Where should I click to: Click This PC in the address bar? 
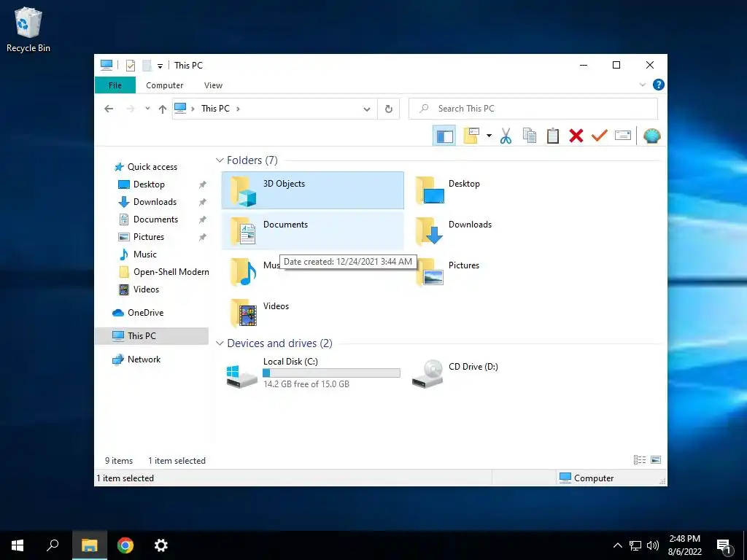coord(215,109)
